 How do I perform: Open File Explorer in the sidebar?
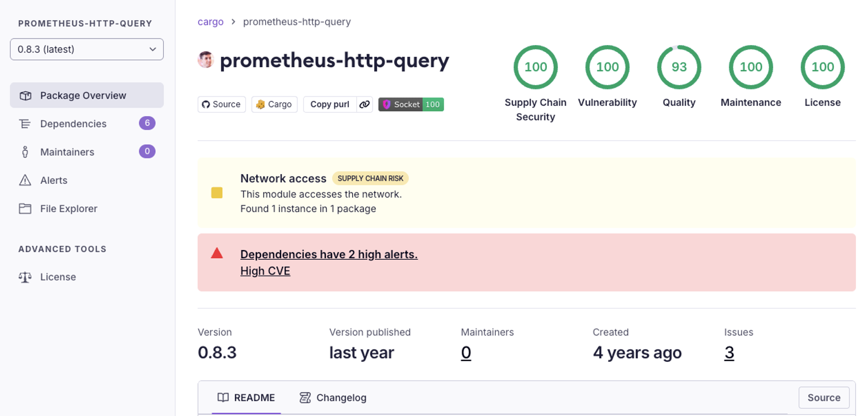[x=87, y=208]
